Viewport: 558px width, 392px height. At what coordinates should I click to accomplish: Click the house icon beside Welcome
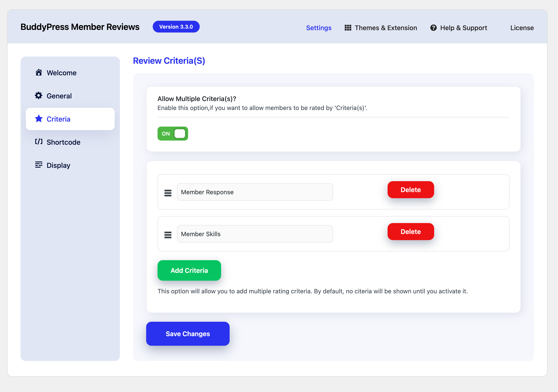[x=39, y=73]
